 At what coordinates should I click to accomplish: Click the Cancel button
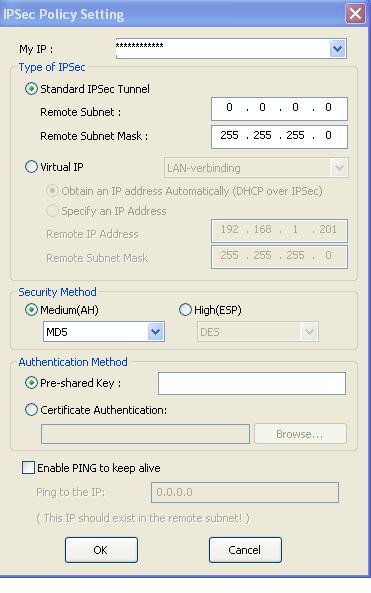(245, 550)
